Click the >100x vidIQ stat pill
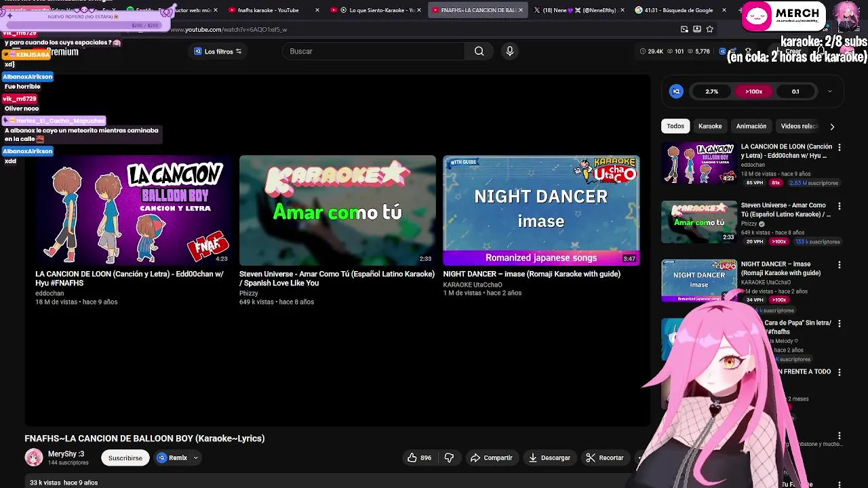The image size is (868, 488). [x=753, y=91]
